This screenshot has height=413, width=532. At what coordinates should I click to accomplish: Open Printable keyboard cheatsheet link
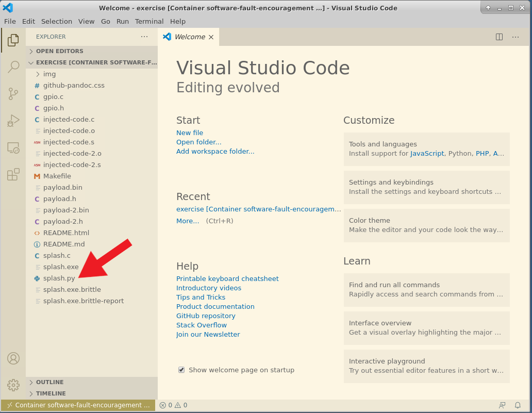click(227, 278)
